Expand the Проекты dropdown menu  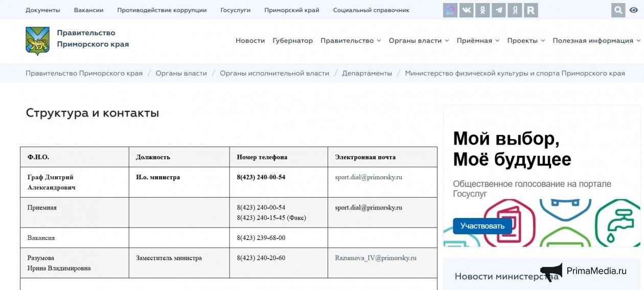point(526,41)
